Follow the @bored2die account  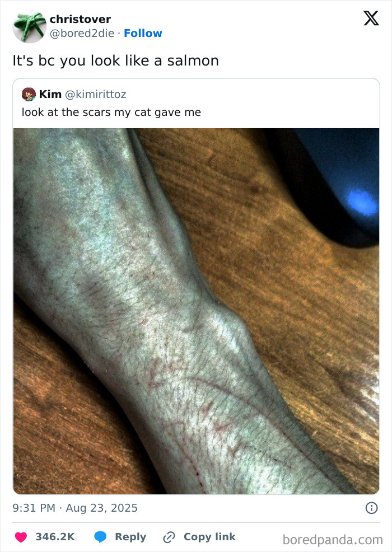coord(143,33)
